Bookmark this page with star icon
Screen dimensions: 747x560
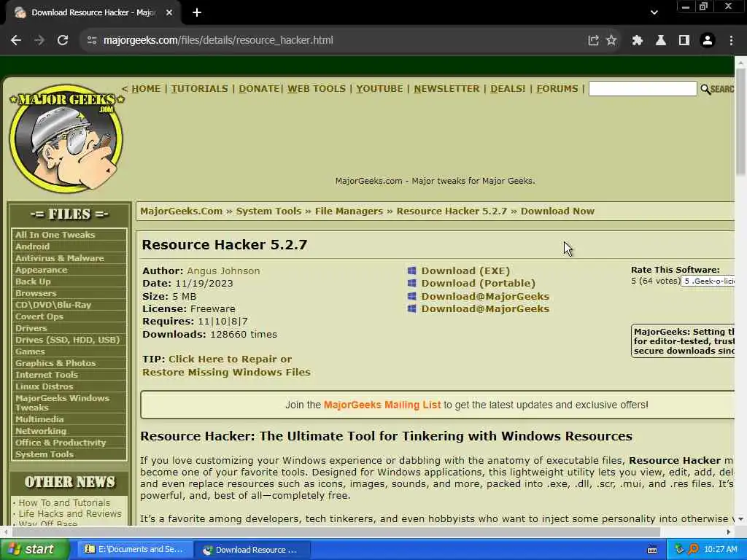[x=611, y=41]
